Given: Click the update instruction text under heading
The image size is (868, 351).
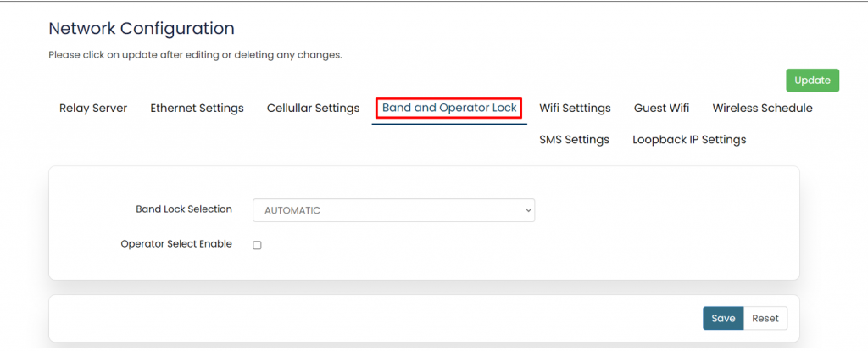Looking at the screenshot, I should tap(195, 55).
